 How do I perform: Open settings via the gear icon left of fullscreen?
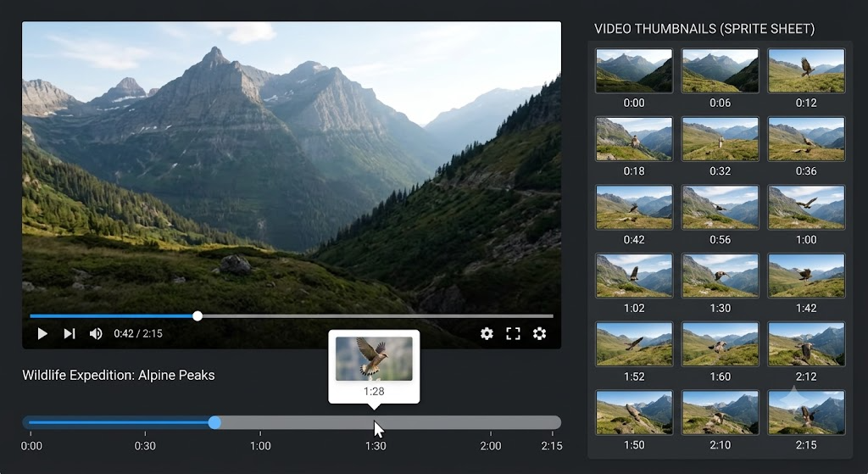[487, 333]
